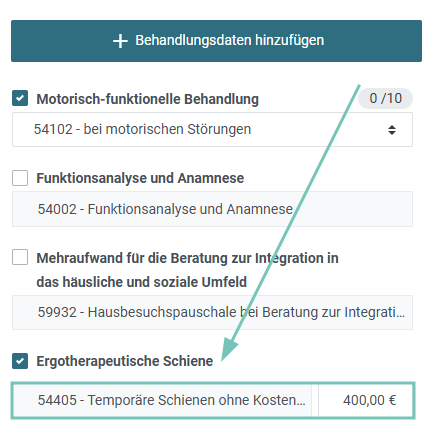The image size is (434, 445).
Task: Click the Ergotherapeutische Schiene label
Action: click(125, 361)
